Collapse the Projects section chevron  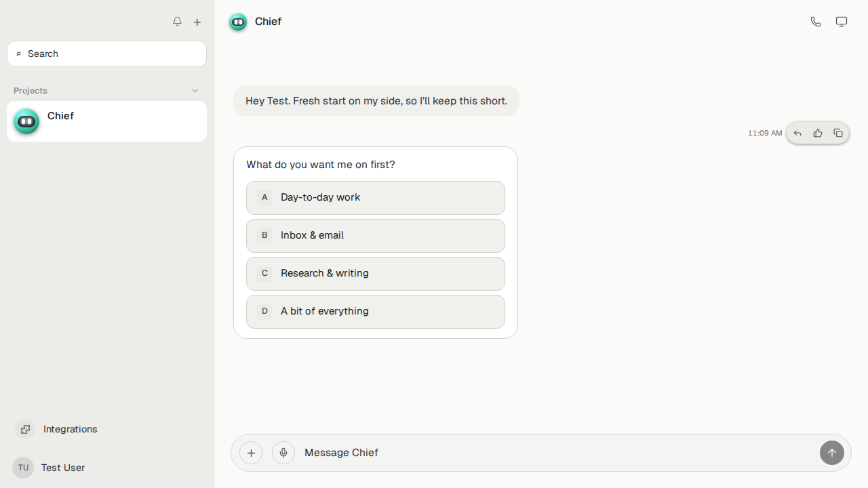pyautogui.click(x=195, y=91)
